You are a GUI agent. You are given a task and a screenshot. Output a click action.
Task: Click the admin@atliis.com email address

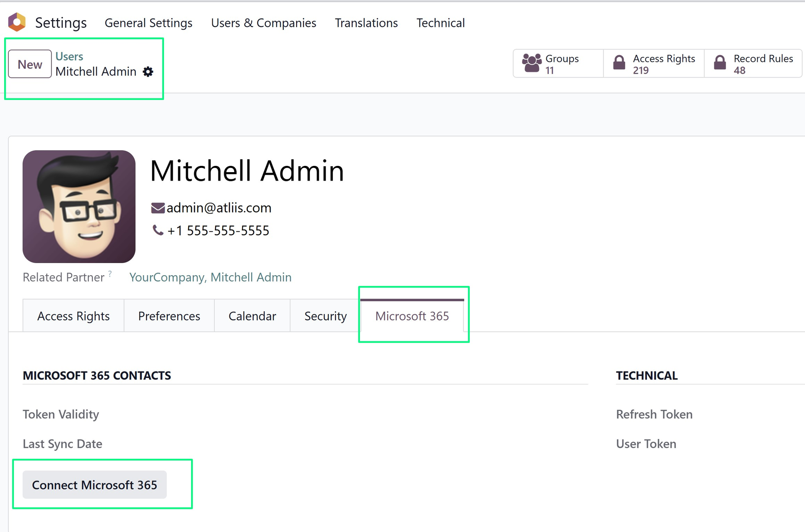click(x=219, y=208)
